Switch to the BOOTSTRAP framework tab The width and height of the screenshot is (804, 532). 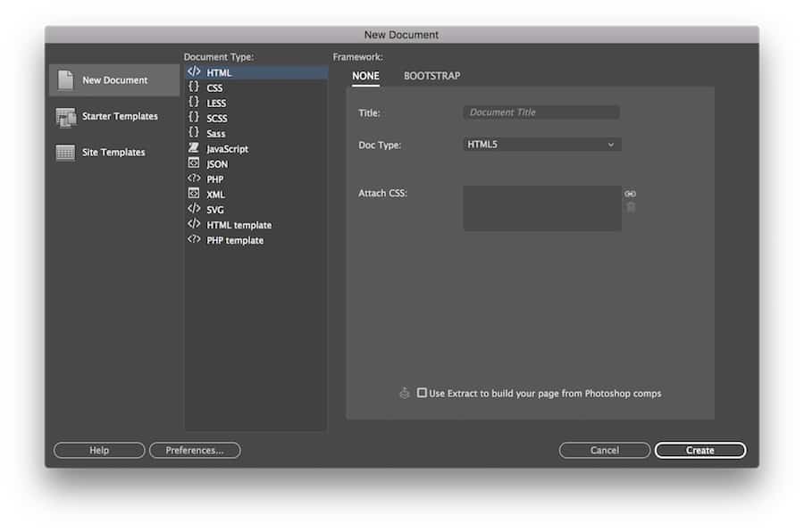point(431,76)
